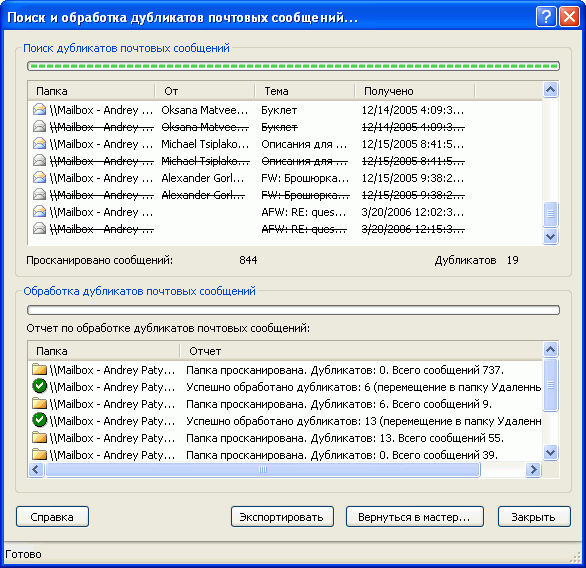Open Справка help button

52,517
